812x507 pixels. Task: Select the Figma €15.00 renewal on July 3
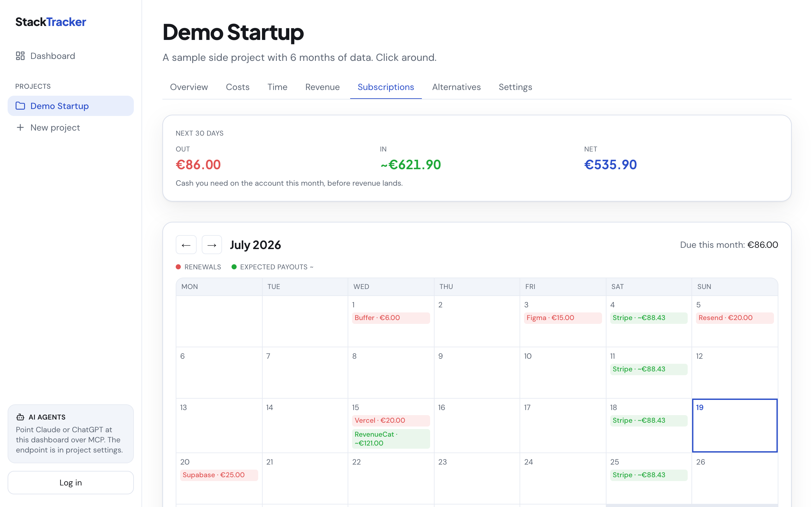click(563, 318)
